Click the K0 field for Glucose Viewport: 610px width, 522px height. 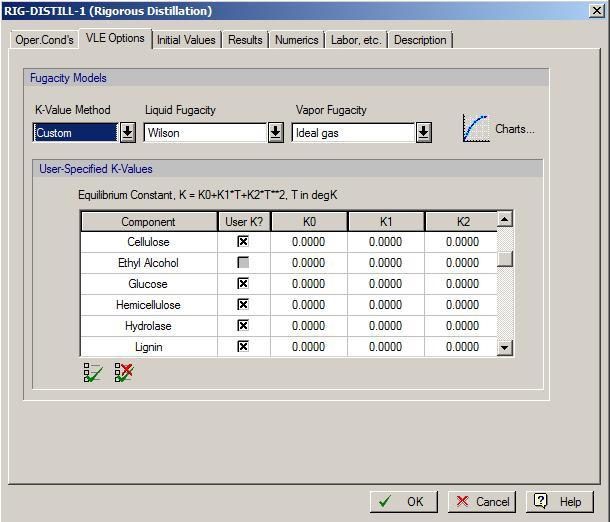coord(309,284)
